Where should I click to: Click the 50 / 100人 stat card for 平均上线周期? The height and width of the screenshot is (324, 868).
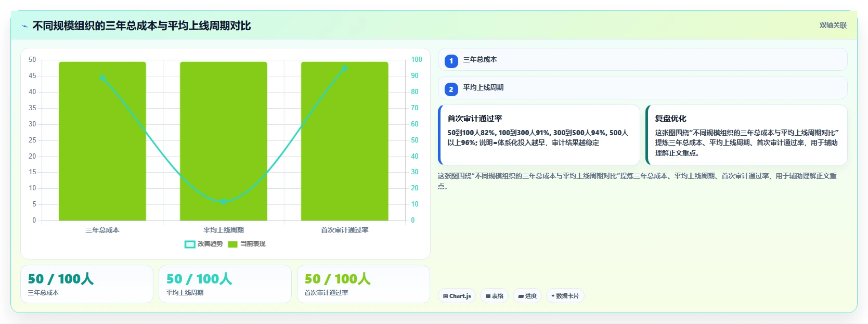pos(225,284)
